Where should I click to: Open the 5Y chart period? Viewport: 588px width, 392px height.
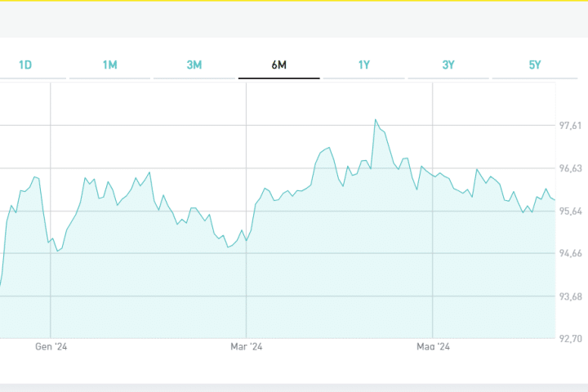tap(535, 65)
